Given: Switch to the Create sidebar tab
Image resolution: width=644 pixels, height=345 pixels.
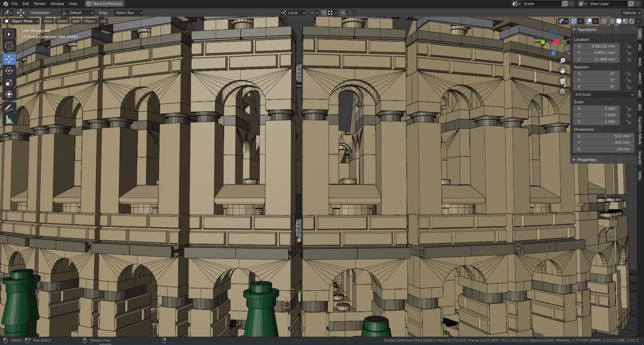Looking at the screenshot, I should pos(640,78).
